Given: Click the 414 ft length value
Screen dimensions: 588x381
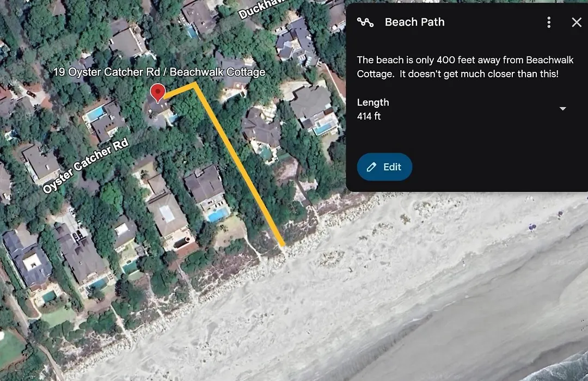Looking at the screenshot, I should (x=369, y=116).
